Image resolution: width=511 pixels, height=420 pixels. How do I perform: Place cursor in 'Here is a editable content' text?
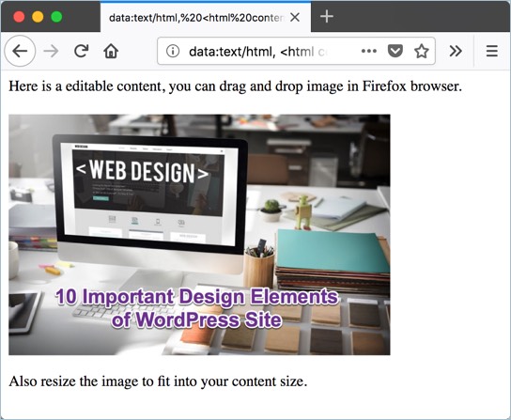(235, 86)
